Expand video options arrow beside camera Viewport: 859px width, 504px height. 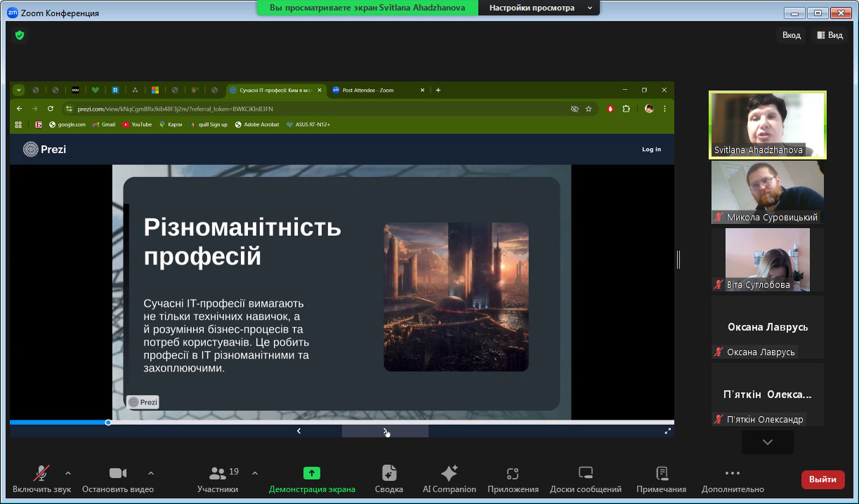[x=151, y=472]
